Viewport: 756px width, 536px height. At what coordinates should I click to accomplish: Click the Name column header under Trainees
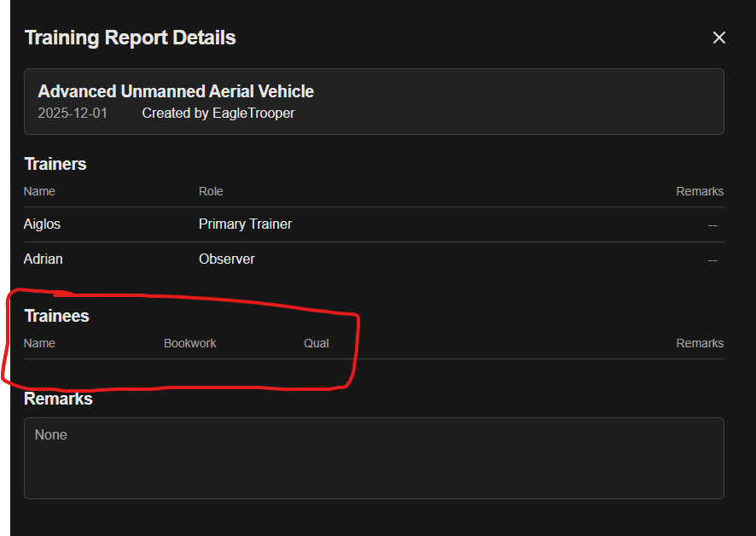[x=39, y=343]
